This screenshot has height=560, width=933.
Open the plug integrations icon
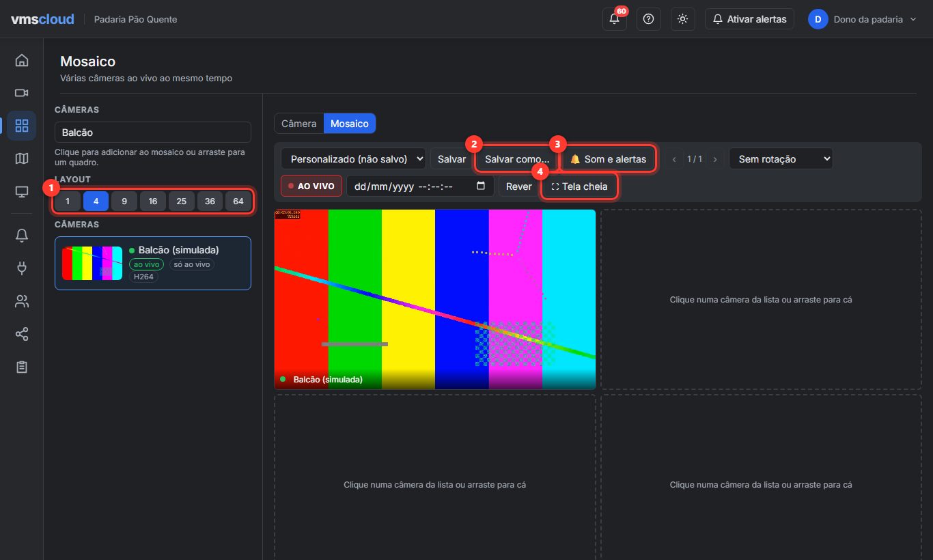[x=22, y=268]
